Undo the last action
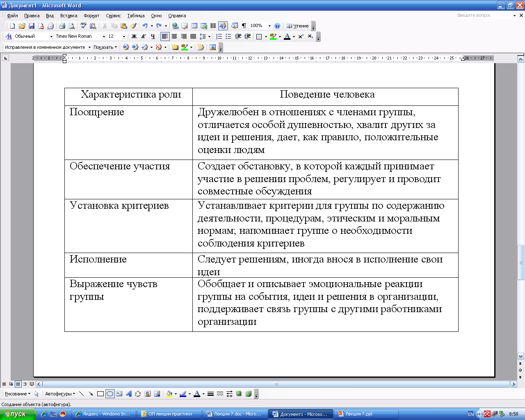 coord(145,26)
